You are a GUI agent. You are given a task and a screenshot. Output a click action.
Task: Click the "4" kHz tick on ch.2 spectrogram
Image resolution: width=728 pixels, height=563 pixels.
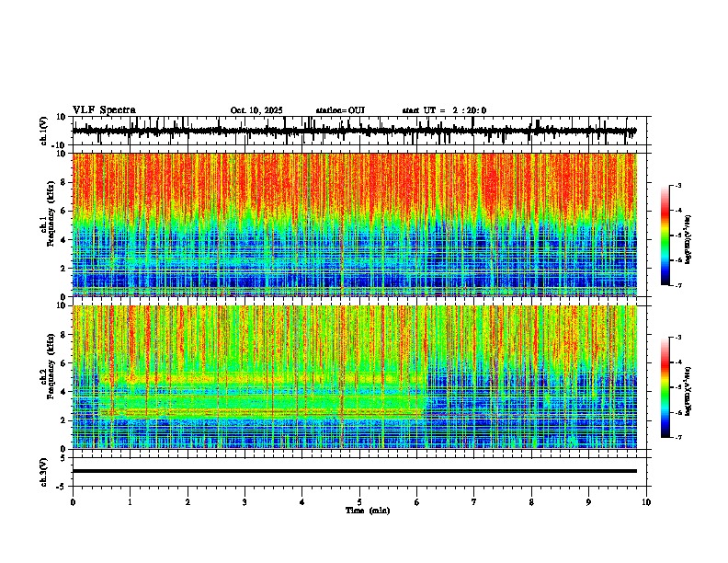[x=64, y=392]
